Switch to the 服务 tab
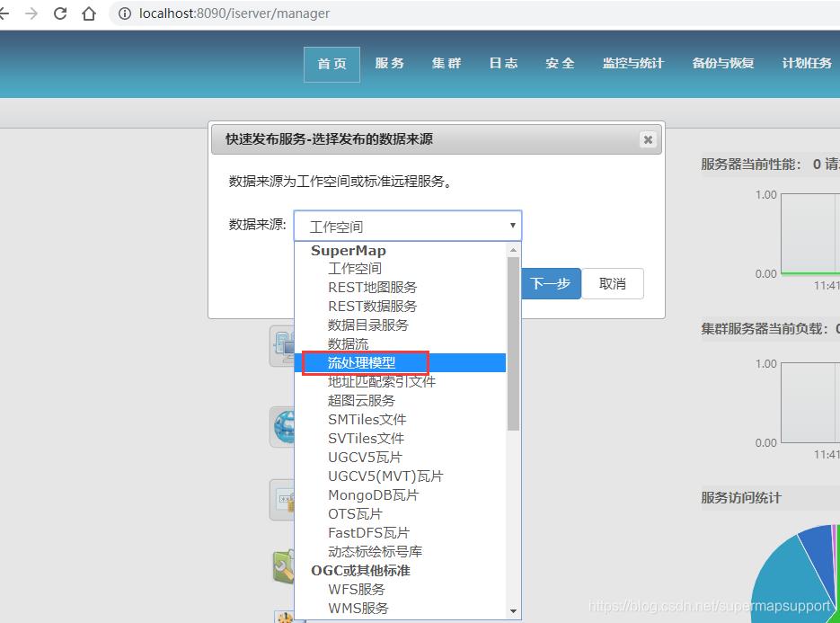The image size is (840, 623). [x=389, y=64]
